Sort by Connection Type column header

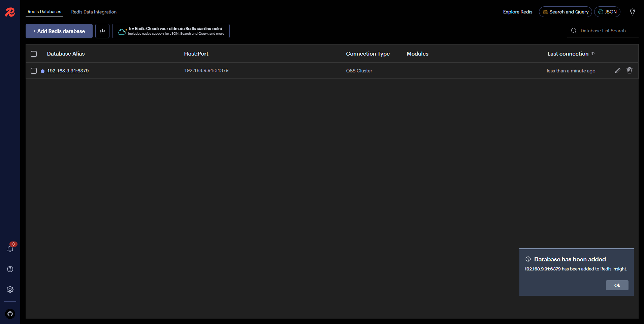(368, 54)
